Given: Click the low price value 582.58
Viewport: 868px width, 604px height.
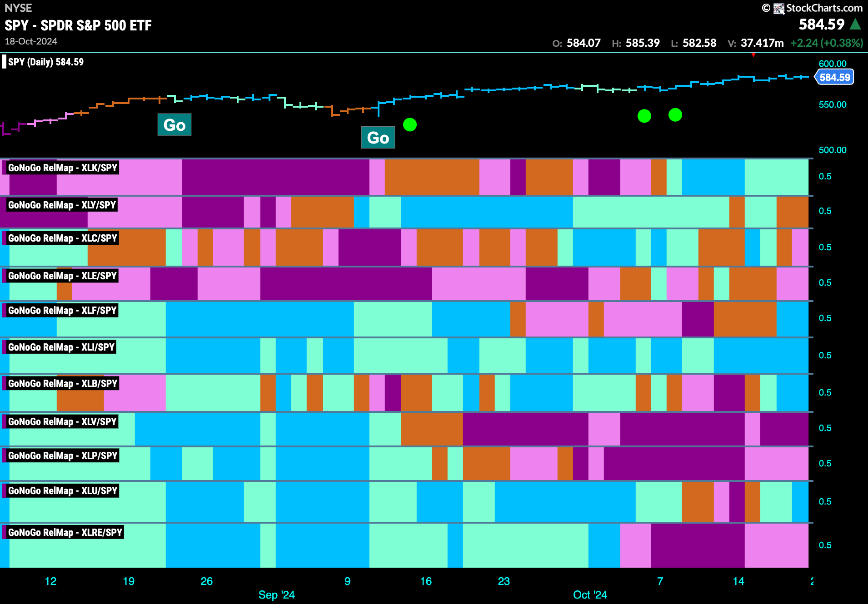Looking at the screenshot, I should 699,43.
